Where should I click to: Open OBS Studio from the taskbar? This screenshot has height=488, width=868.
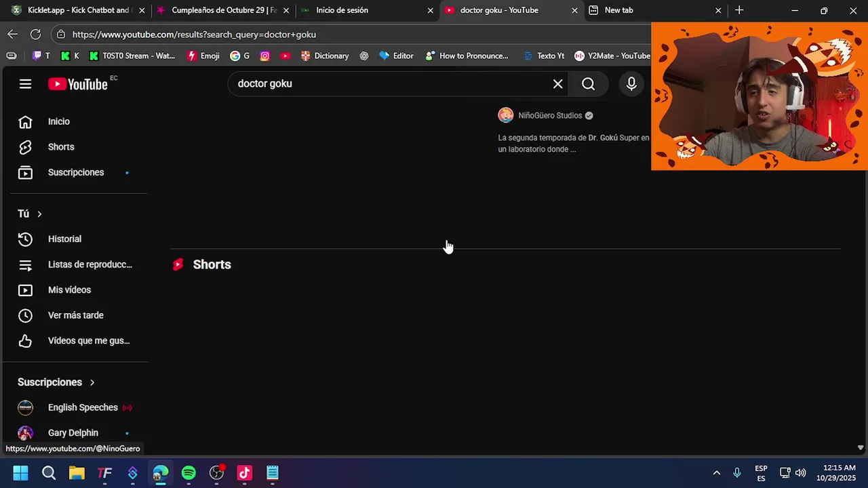point(216,473)
